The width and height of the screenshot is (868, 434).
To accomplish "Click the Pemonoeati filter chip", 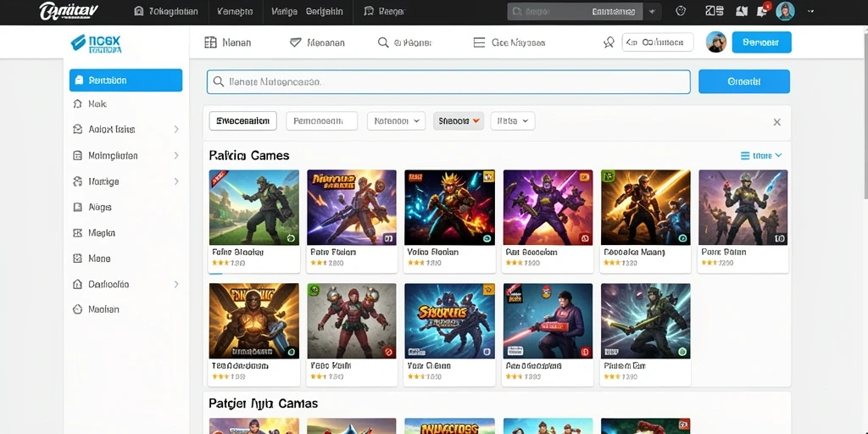I will 321,120.
